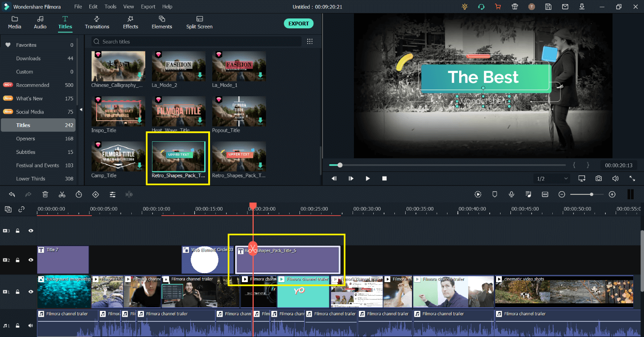The image size is (644, 337).
Task: Add a marker with shield icon
Action: (x=495, y=194)
